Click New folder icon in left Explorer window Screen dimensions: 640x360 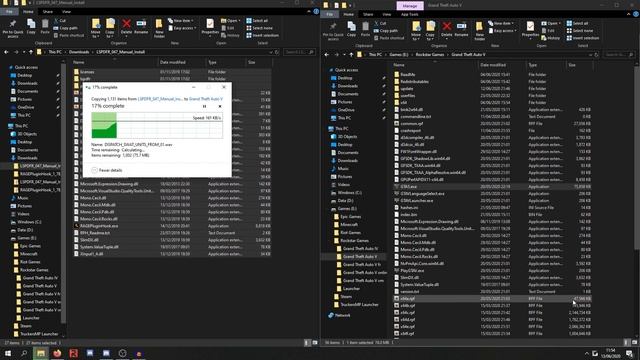159,28
